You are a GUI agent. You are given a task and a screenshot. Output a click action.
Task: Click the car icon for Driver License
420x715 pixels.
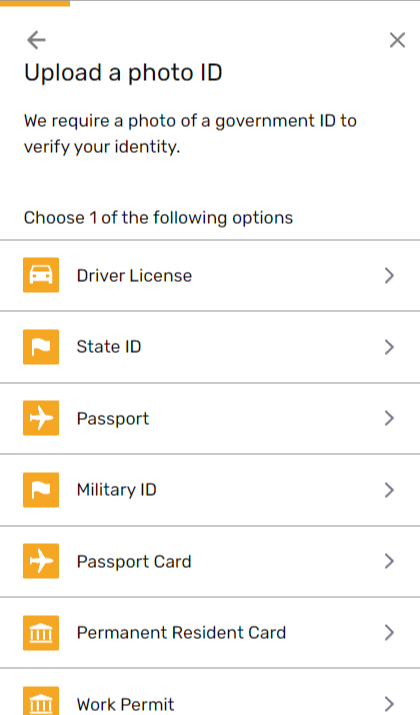(x=41, y=275)
